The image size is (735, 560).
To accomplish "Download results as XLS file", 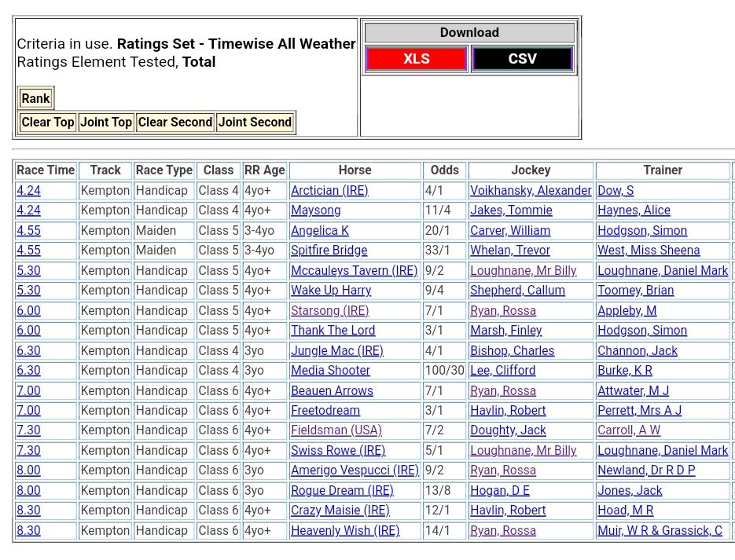I will 416,59.
